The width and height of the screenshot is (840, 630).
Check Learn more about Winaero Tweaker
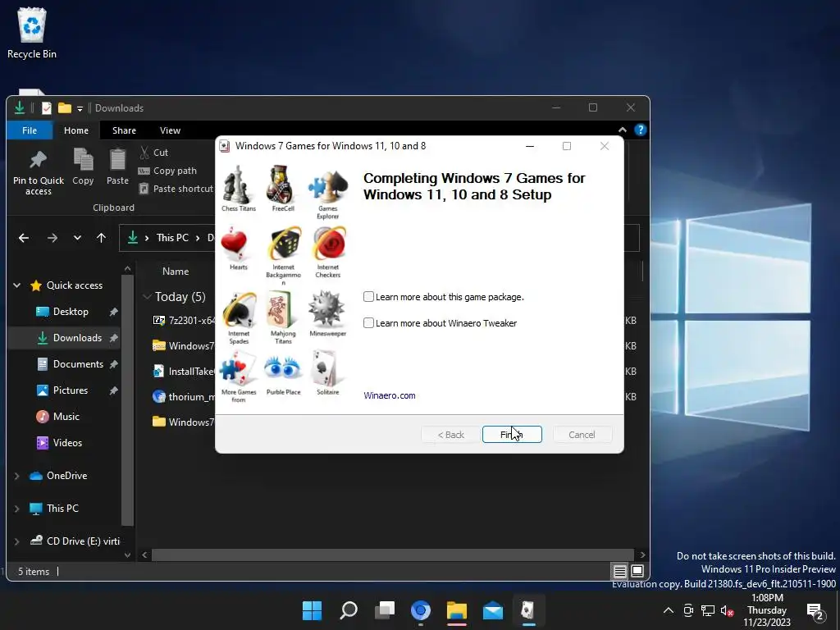(368, 323)
